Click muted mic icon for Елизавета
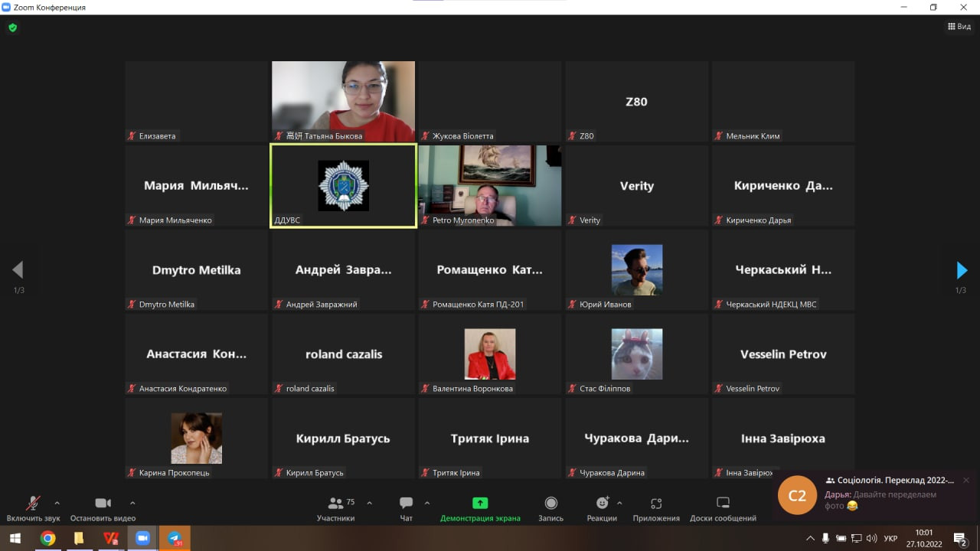 pos(132,136)
